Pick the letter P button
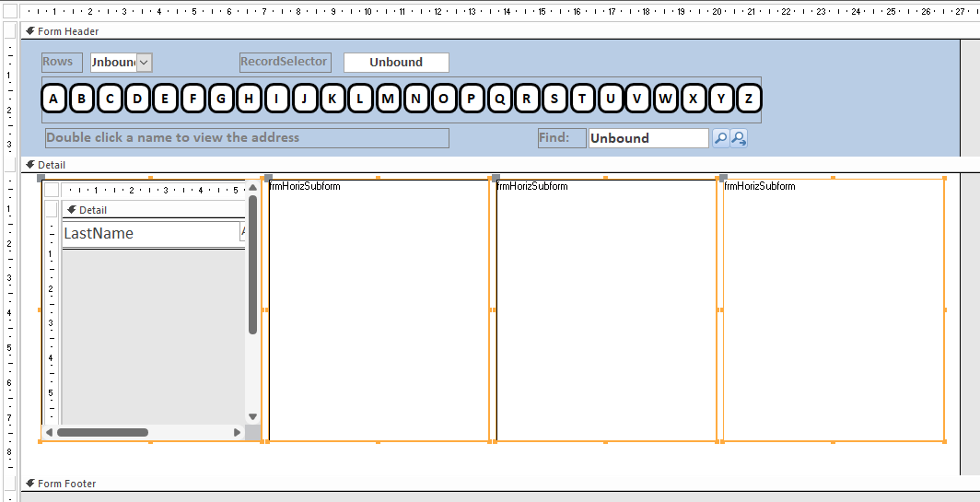Image resolution: width=980 pixels, height=502 pixels. [472, 99]
